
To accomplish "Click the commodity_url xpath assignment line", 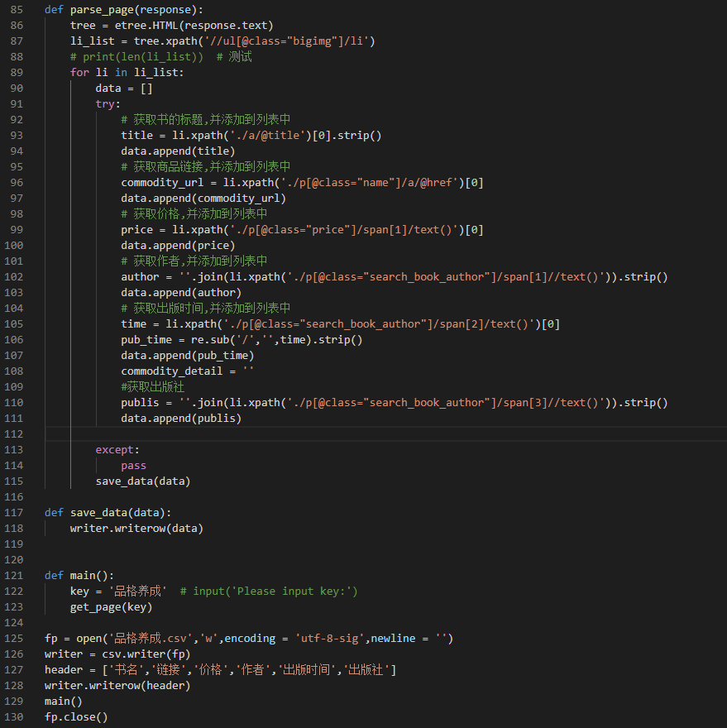I will (302, 183).
